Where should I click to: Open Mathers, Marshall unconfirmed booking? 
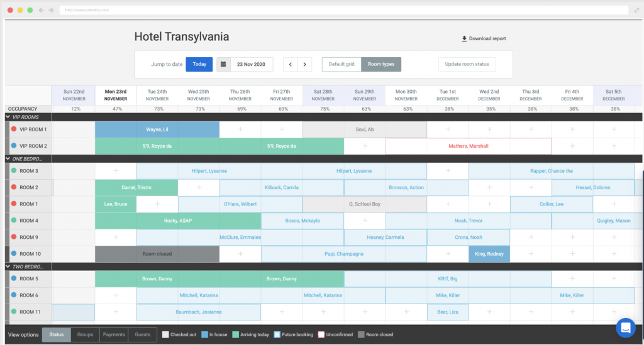point(469,146)
